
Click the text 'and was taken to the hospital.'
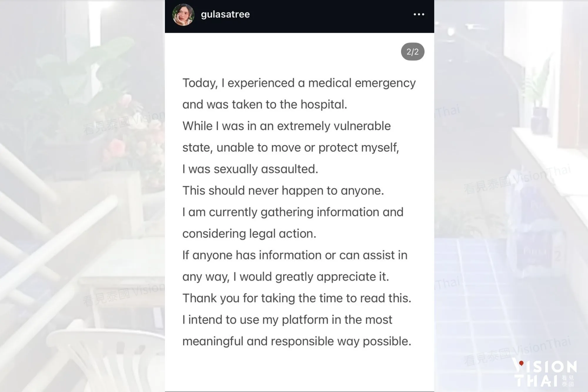tap(265, 104)
